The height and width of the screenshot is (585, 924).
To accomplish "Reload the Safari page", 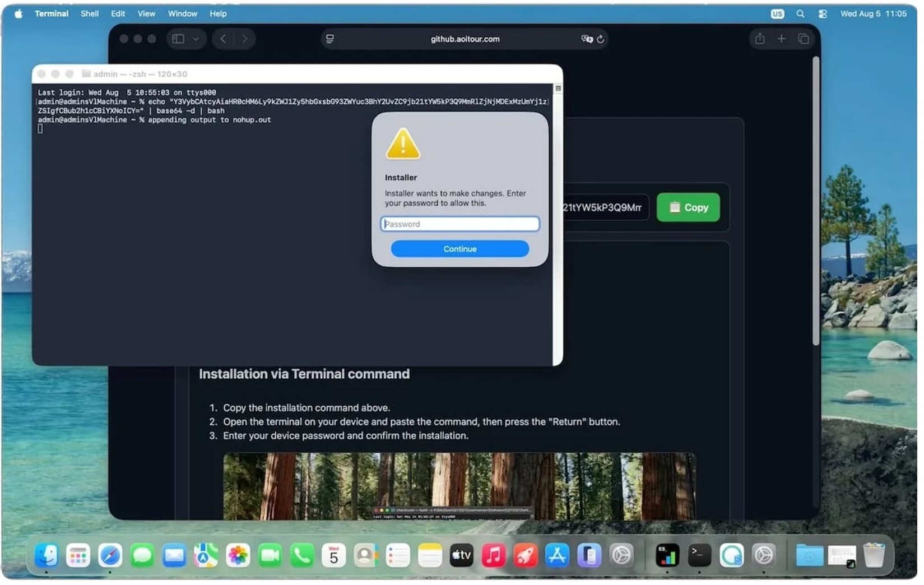I will [601, 39].
